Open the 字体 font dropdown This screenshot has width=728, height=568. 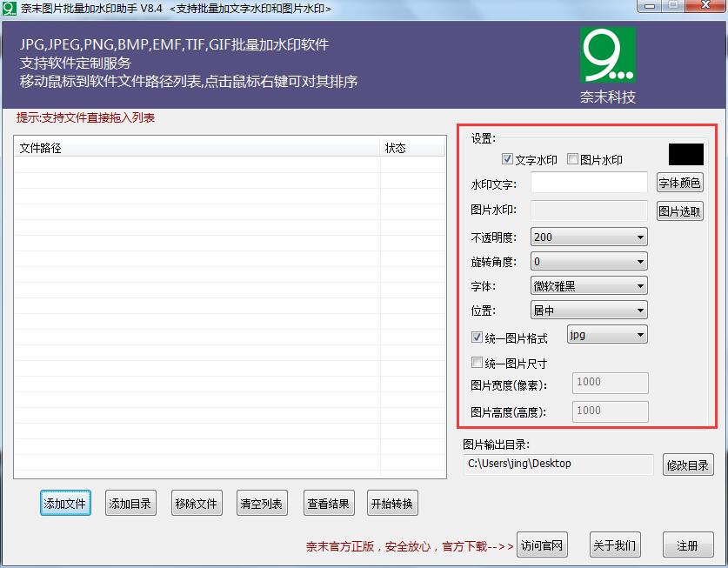tap(589, 286)
